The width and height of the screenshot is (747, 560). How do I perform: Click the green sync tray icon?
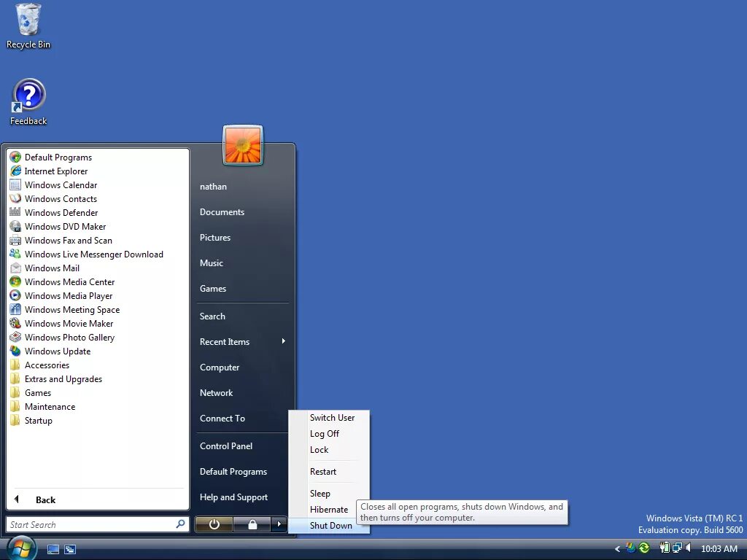click(645, 548)
